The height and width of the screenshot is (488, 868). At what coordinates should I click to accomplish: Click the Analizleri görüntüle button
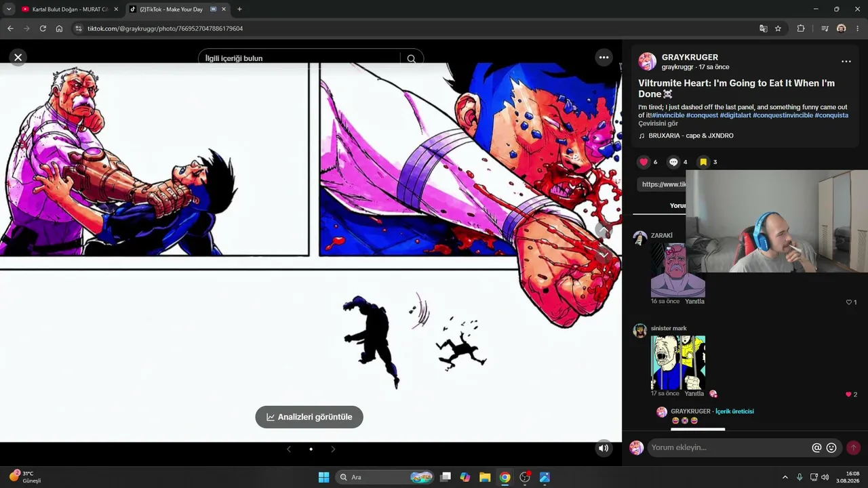309,417
